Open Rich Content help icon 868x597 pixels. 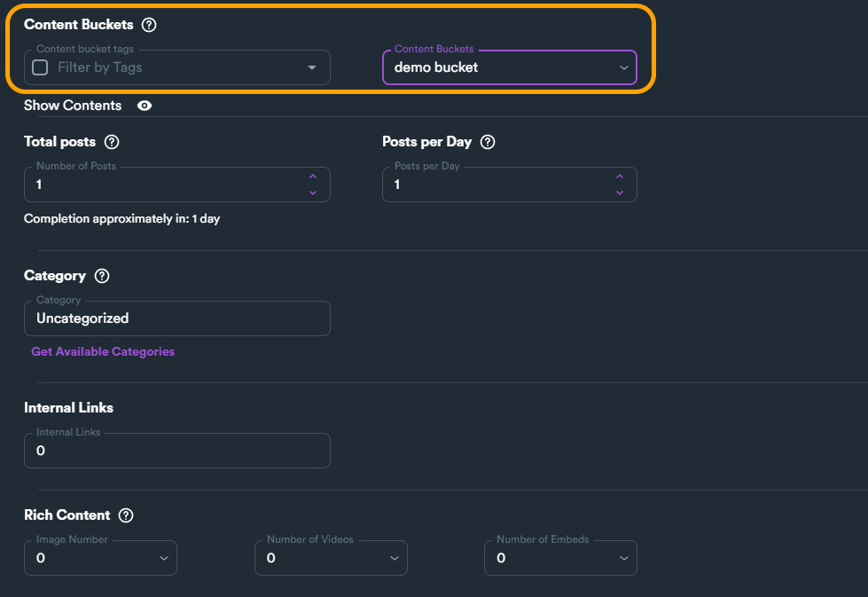[x=126, y=515]
